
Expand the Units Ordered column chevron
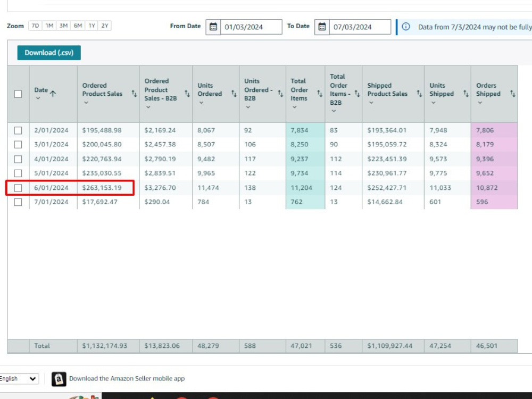[201, 103]
